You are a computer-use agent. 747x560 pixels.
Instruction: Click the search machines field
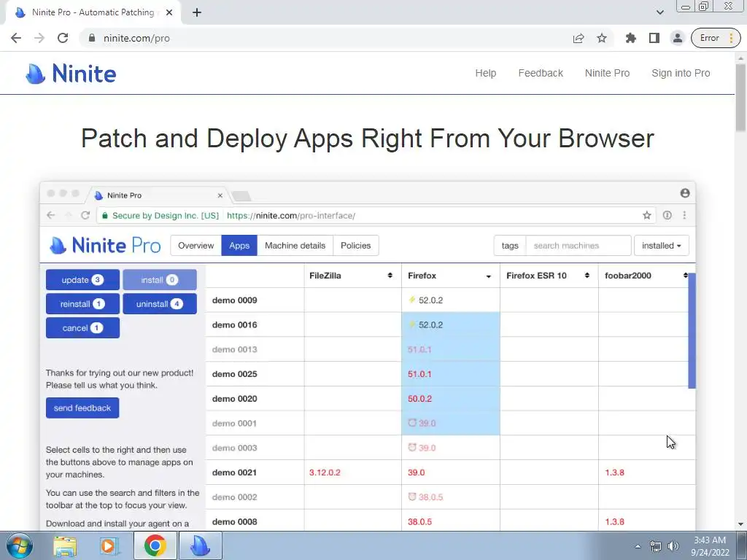578,245
